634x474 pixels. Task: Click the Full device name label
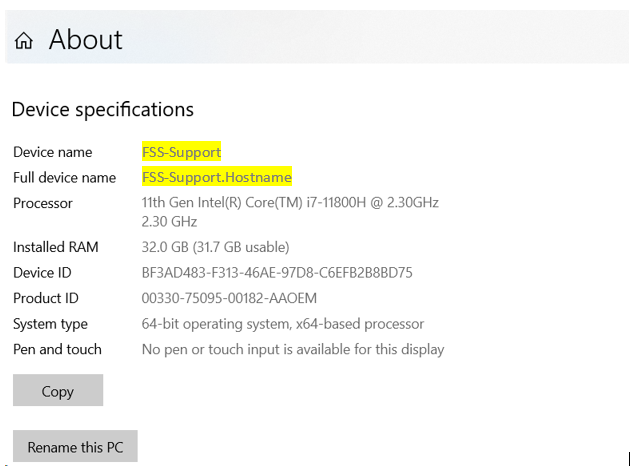click(64, 178)
